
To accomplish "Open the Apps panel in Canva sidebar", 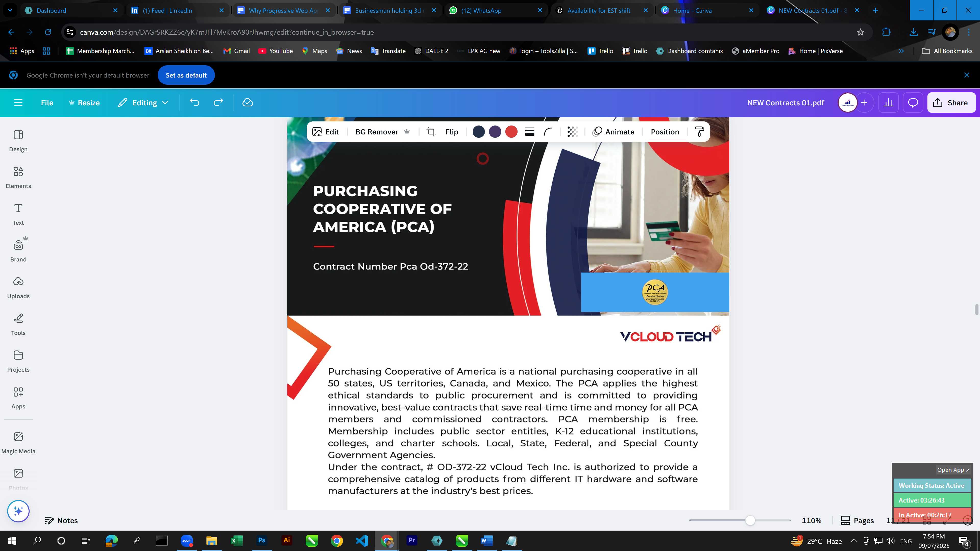I will tap(18, 398).
